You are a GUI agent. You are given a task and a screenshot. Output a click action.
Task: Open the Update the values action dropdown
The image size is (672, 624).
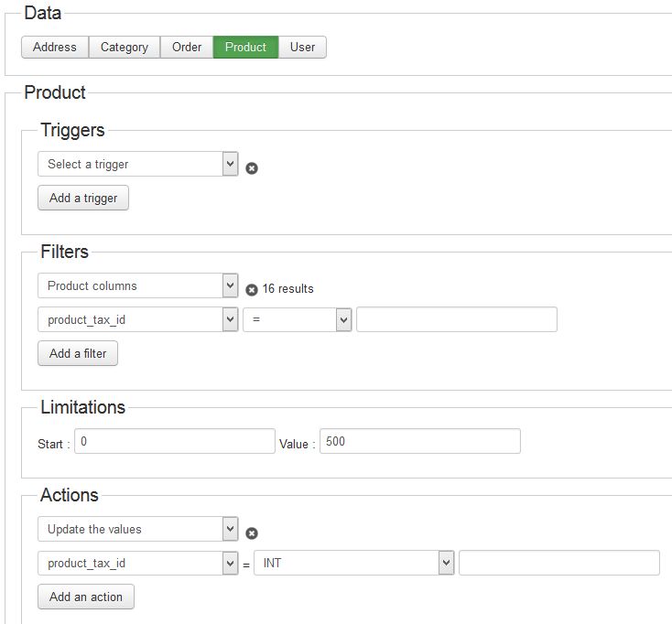(138, 529)
